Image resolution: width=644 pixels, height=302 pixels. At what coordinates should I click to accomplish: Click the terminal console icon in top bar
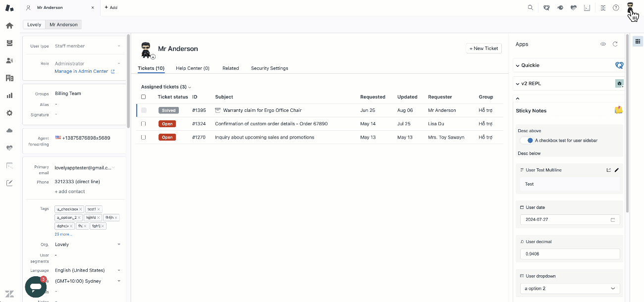pyautogui.click(x=587, y=7)
